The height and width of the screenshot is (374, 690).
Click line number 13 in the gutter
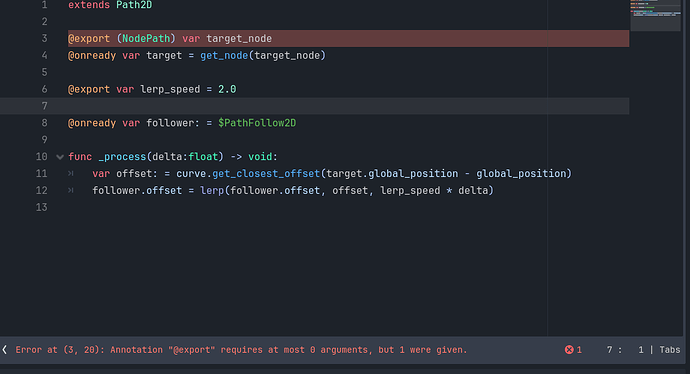tap(41, 207)
